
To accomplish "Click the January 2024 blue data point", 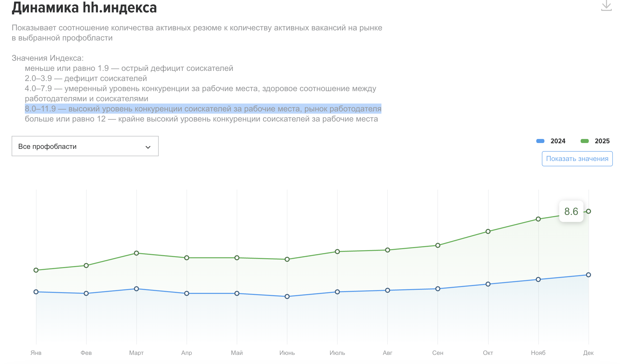I will 36,292.
